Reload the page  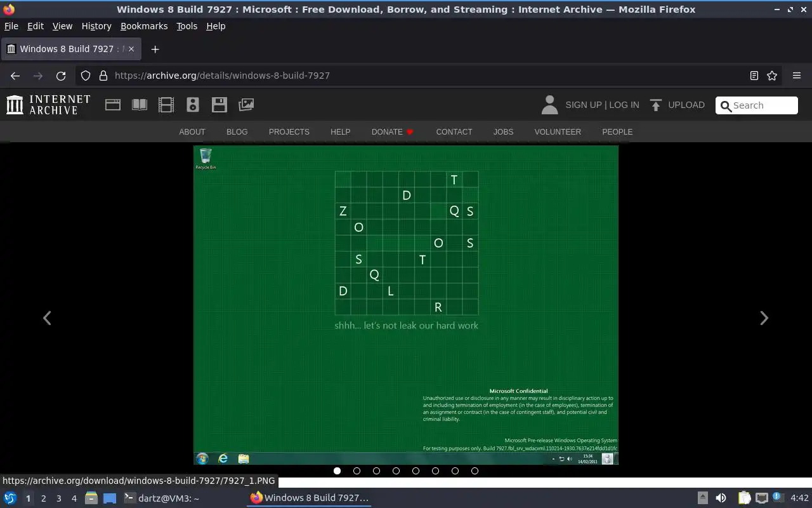pyautogui.click(x=61, y=76)
